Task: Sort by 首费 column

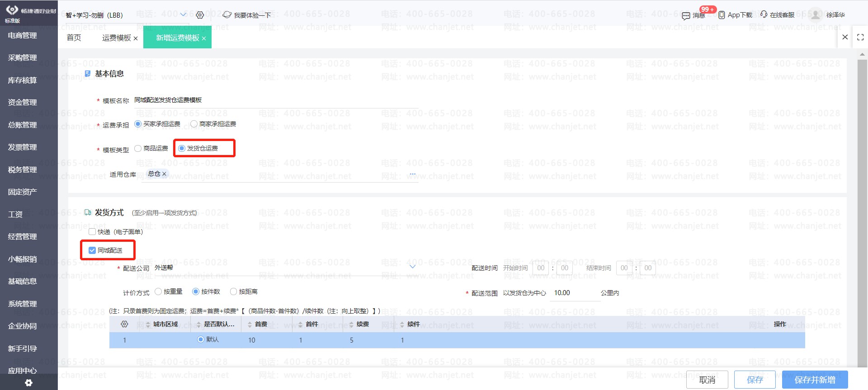Action: [x=249, y=324]
